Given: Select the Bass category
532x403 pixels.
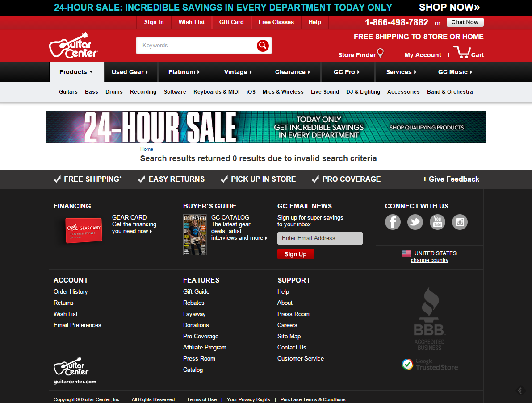Looking at the screenshot, I should 91,92.
